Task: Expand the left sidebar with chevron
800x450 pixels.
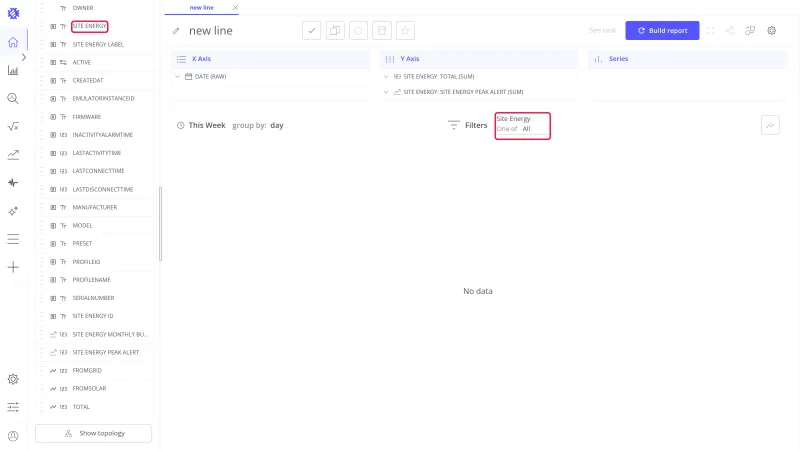Action: pos(23,57)
